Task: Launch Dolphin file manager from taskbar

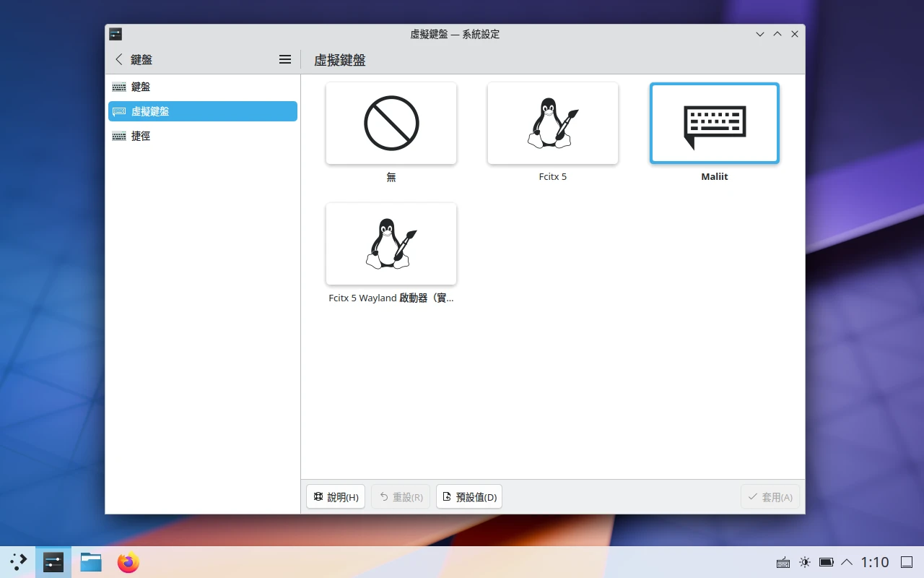Action: pyautogui.click(x=91, y=562)
